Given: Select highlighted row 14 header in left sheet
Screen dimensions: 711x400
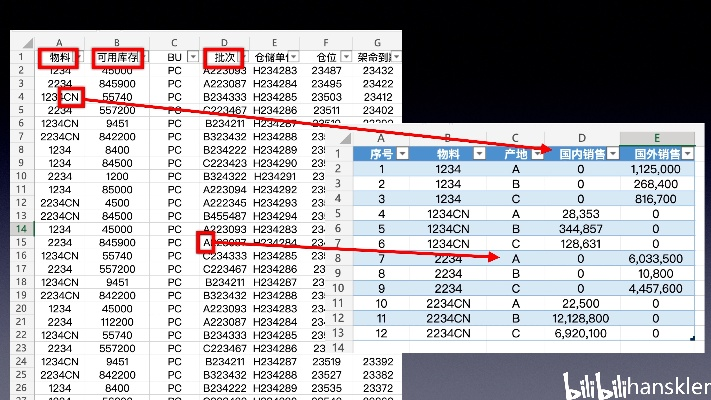Looking at the screenshot, I should pyautogui.click(x=22, y=229).
